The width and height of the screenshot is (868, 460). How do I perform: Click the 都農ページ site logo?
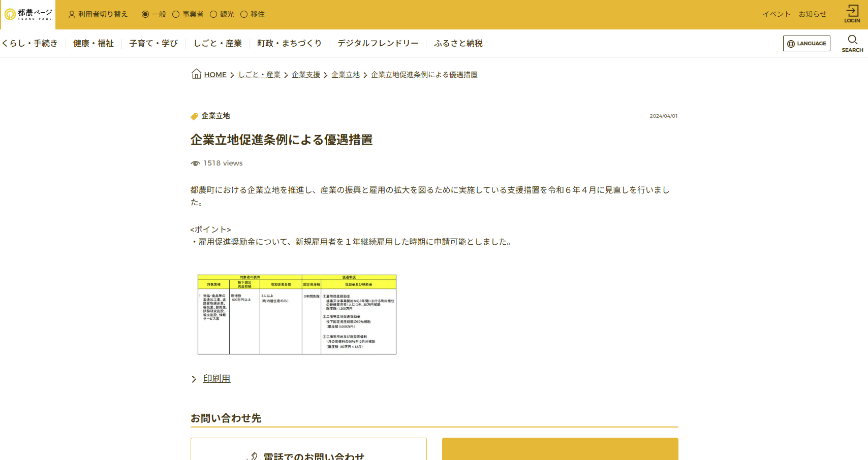pyautogui.click(x=28, y=14)
